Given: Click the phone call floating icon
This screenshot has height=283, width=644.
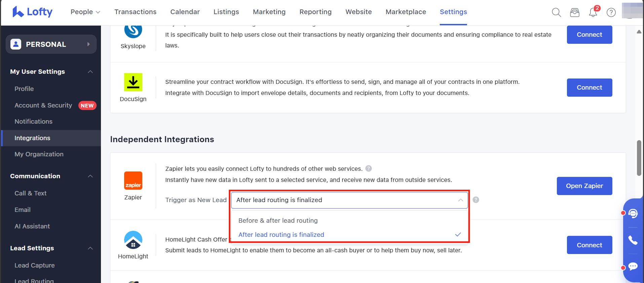Looking at the screenshot, I should (x=633, y=240).
